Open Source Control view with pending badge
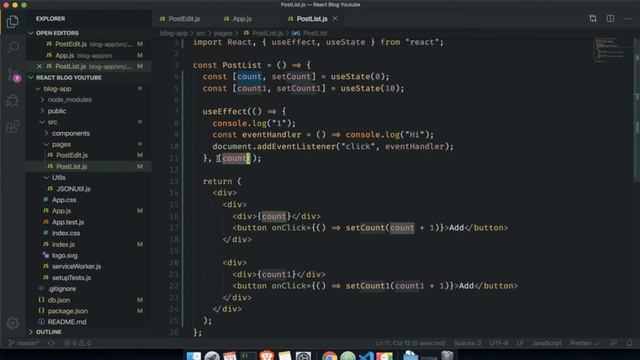Image resolution: width=640 pixels, height=360 pixels. click(x=13, y=75)
